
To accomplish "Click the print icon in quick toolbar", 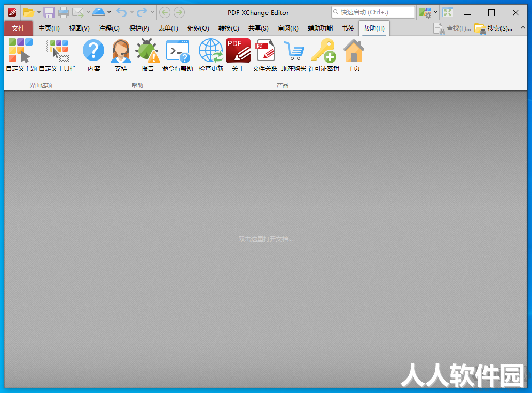I will point(64,12).
